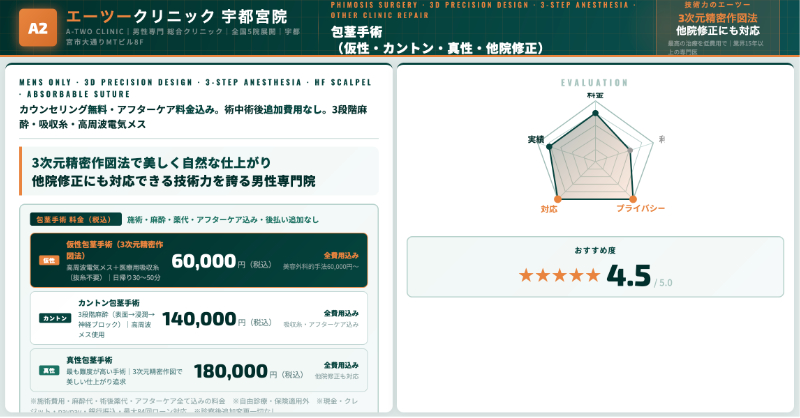
Task: Click the 3次元精密作図法 headline box
Action: [x=198, y=171]
